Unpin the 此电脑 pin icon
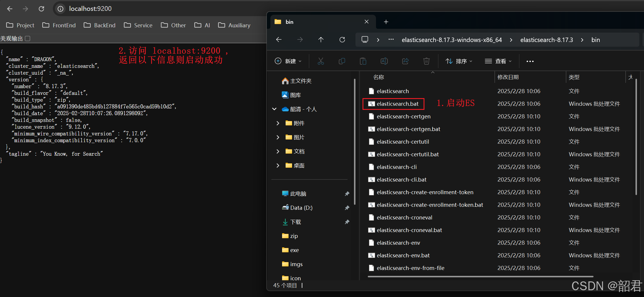The height and width of the screenshot is (297, 644). (347, 194)
